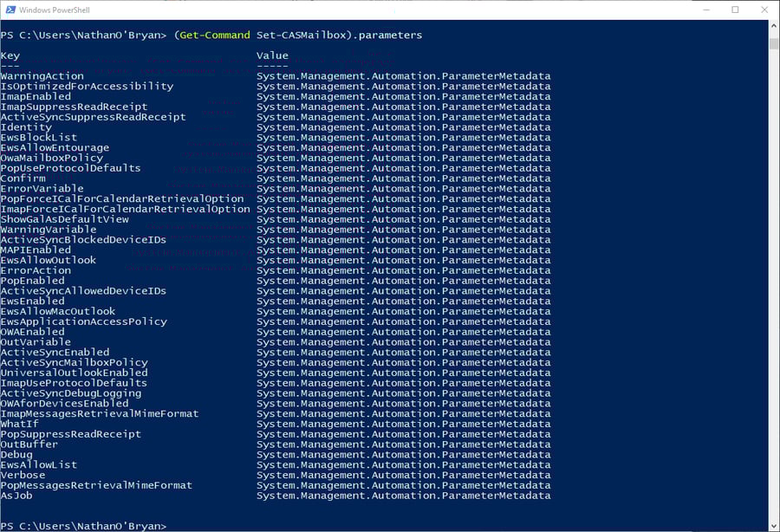Click the empty prompt on the last line

click(x=170, y=526)
